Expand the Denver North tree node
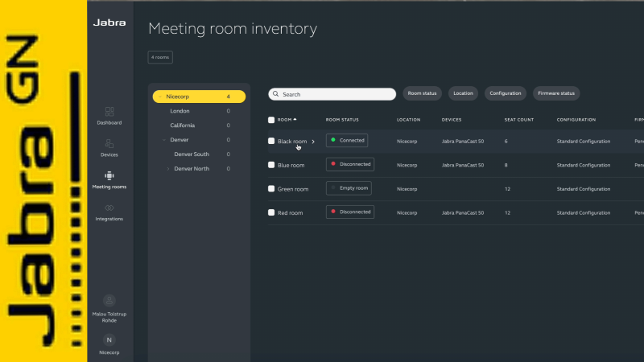The image size is (644, 362). click(168, 169)
